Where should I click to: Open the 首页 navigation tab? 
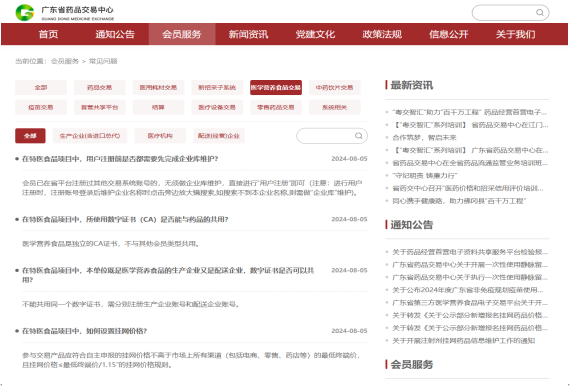point(48,34)
